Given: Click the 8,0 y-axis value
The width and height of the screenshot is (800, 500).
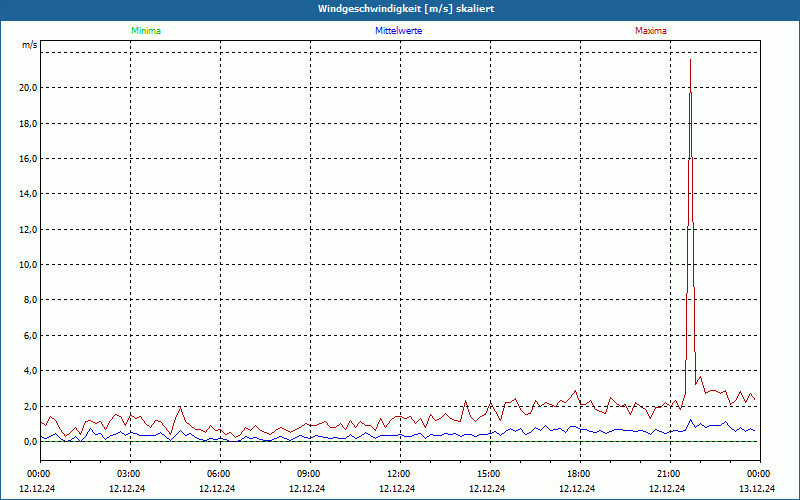Looking at the screenshot, I should (x=30, y=300).
